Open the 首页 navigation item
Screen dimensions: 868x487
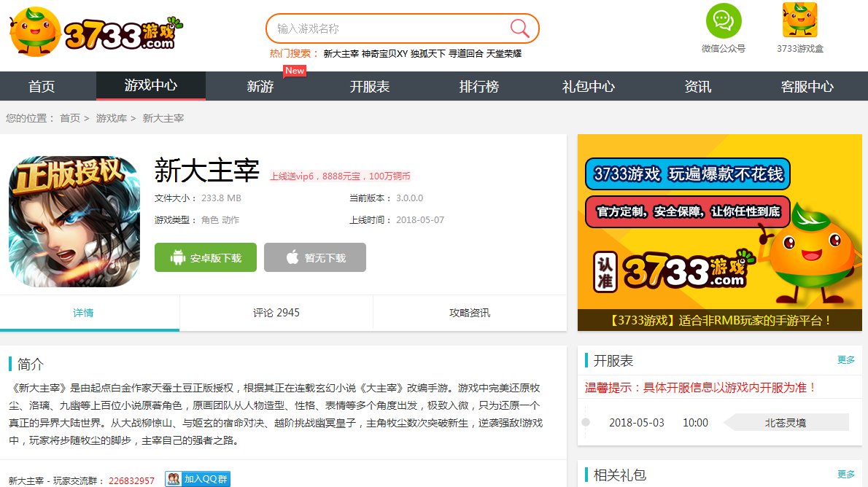pyautogui.click(x=42, y=86)
